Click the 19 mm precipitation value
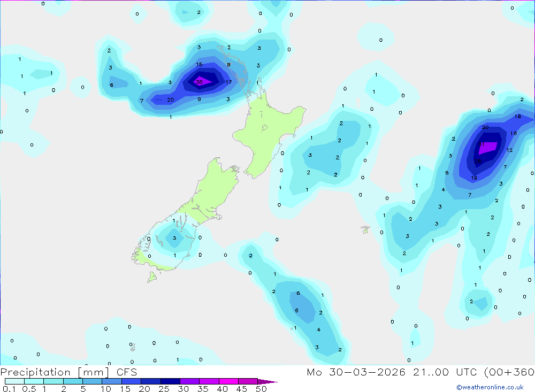This screenshot has width=535, height=392. [x=474, y=178]
